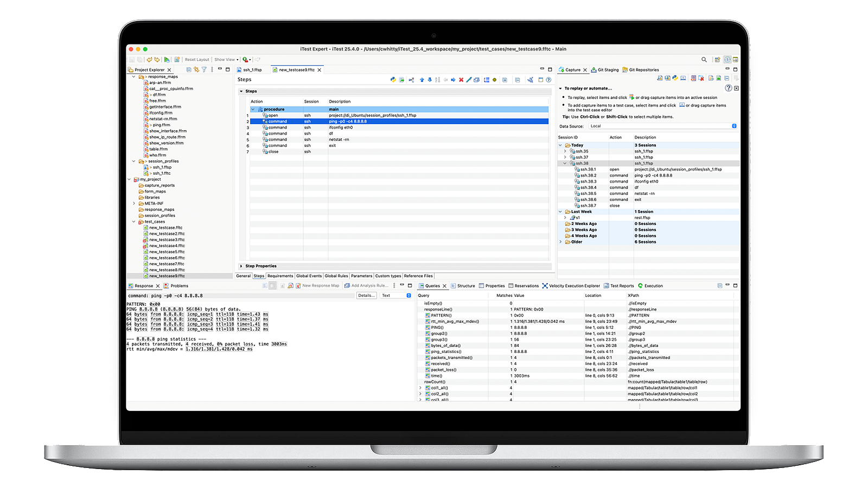This screenshot has height=488, width=868.
Task: Expand the Step Properties section
Action: tap(242, 266)
